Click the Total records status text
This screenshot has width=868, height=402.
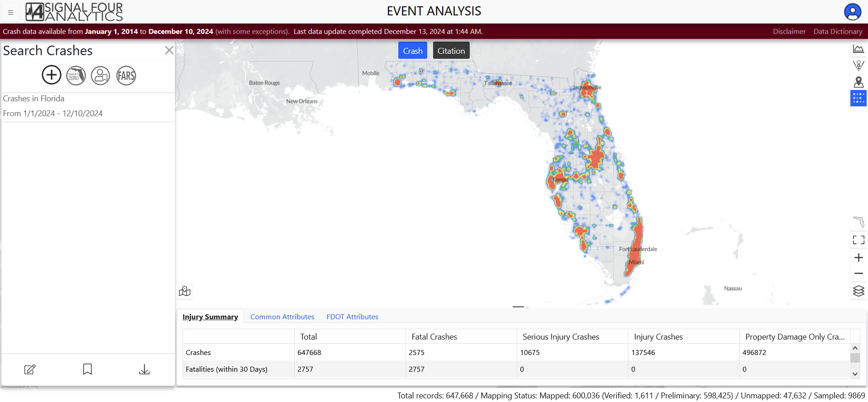(631, 396)
